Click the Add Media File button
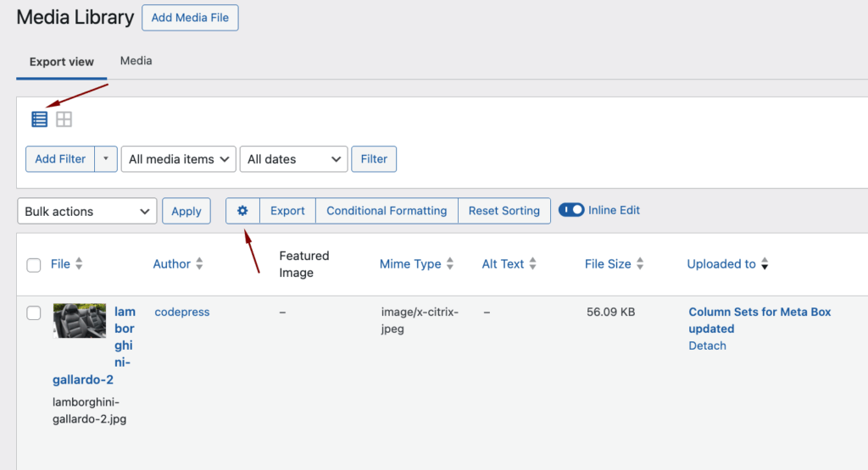 coord(190,18)
